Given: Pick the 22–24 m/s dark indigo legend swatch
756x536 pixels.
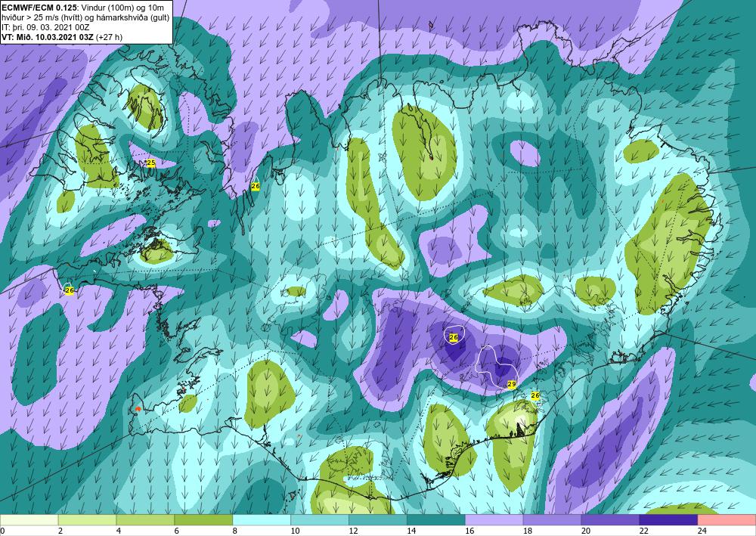Looking at the screenshot, I should (x=668, y=520).
